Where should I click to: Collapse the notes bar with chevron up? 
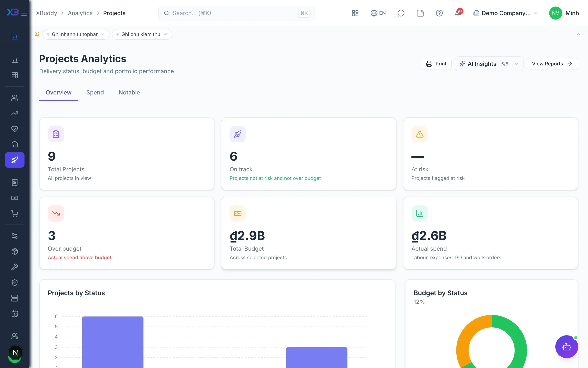(579, 34)
